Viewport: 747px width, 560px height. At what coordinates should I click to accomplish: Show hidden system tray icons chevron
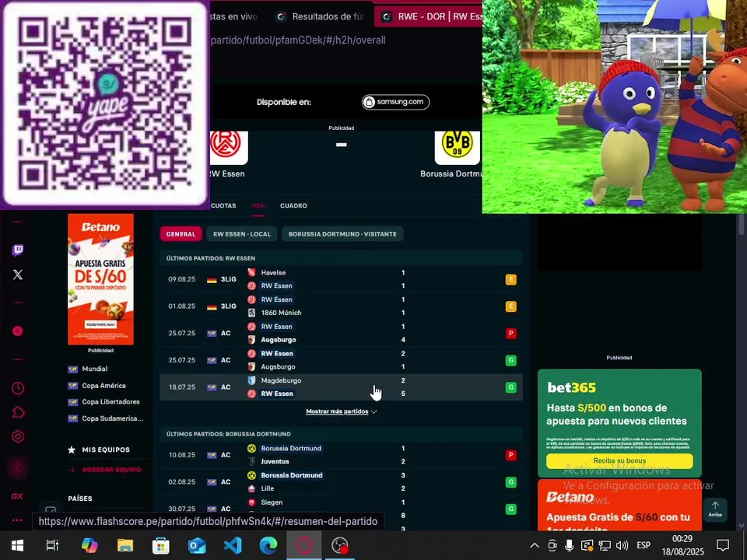[x=535, y=545]
